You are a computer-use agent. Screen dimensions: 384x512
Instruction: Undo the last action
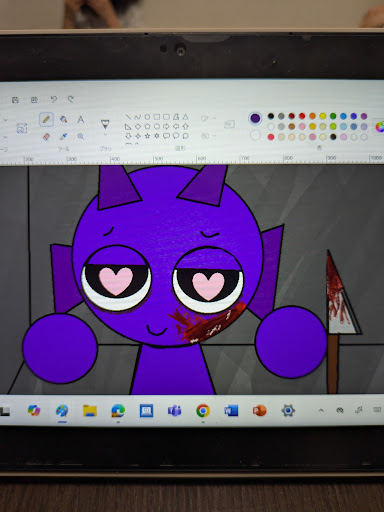click(x=53, y=99)
